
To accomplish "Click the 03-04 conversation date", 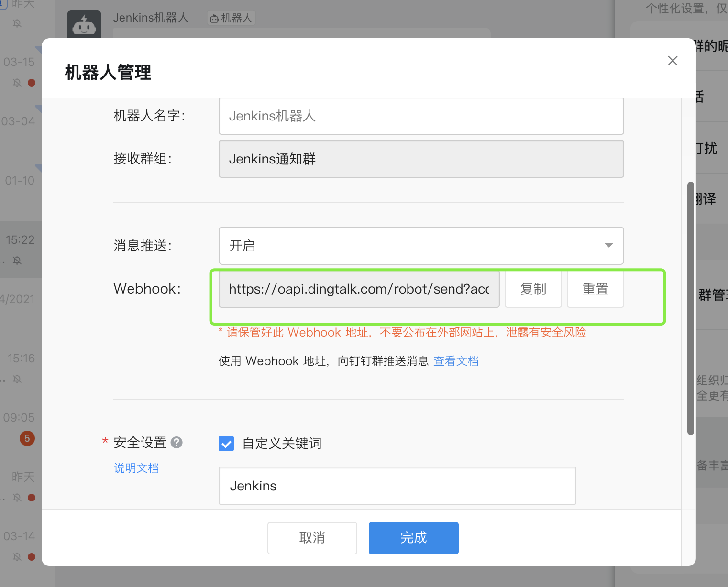I will 18,121.
